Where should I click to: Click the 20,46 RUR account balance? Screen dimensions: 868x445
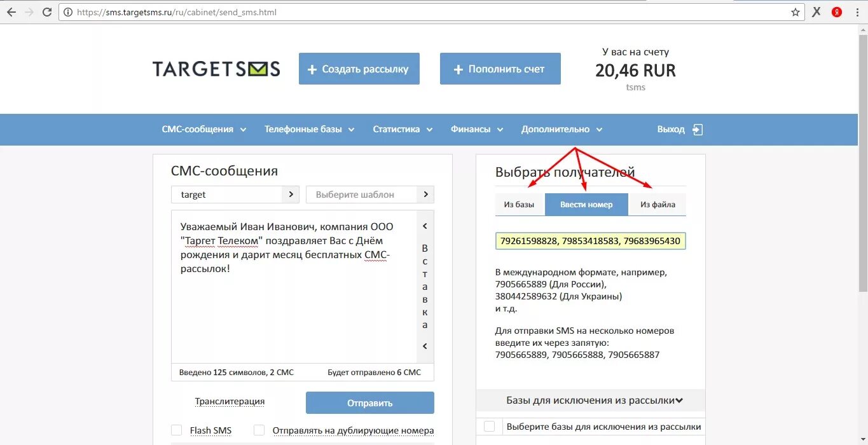point(635,71)
